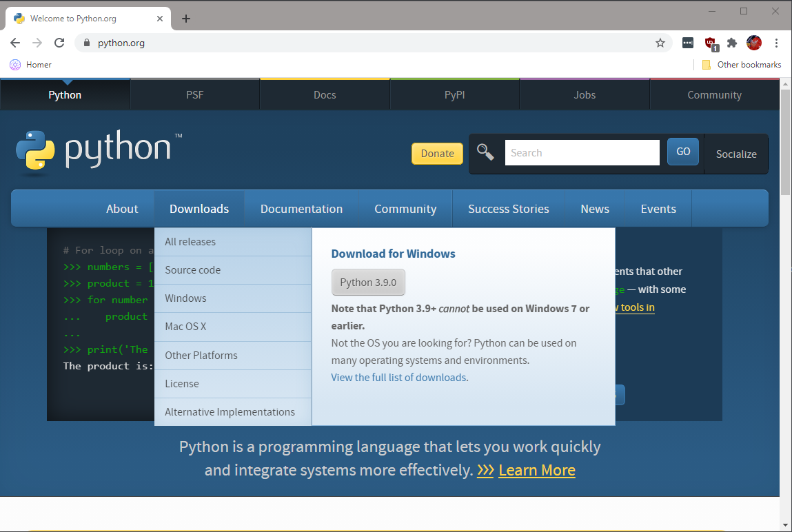Open the Homer bookmark
Viewport: 792px width, 532px height.
point(30,64)
